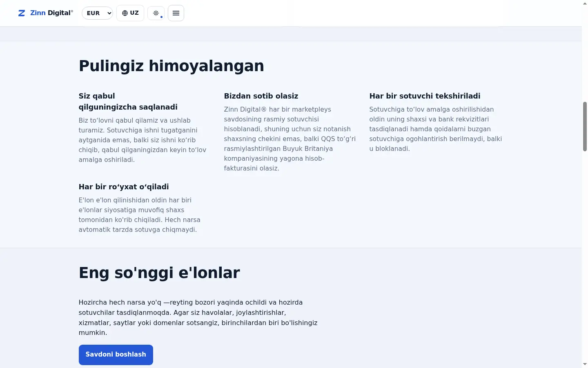This screenshot has height=368, width=588.
Task: Open the Zinn Digital home link text
Action: pos(51,13)
